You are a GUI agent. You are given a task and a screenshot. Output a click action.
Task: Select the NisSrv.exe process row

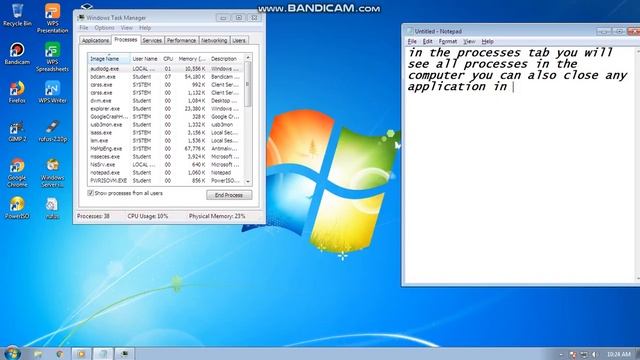point(166,164)
